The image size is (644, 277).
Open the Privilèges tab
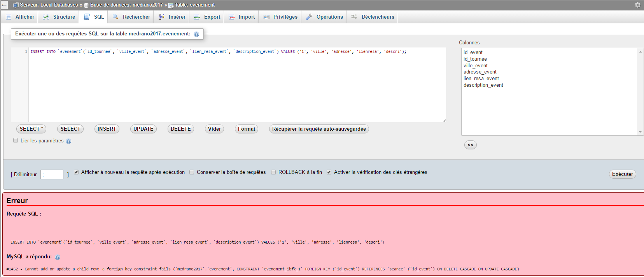(280, 17)
